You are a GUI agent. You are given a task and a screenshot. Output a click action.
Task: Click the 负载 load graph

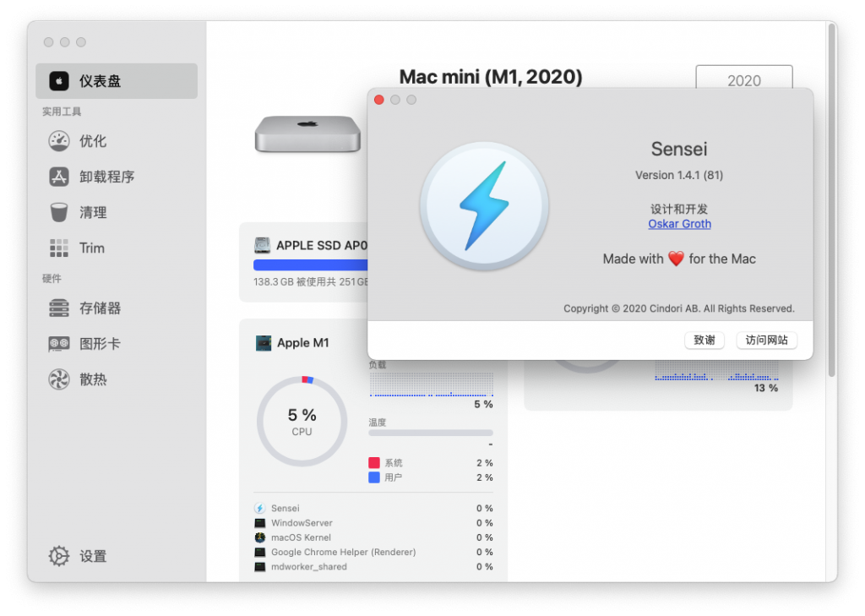pyautogui.click(x=432, y=384)
